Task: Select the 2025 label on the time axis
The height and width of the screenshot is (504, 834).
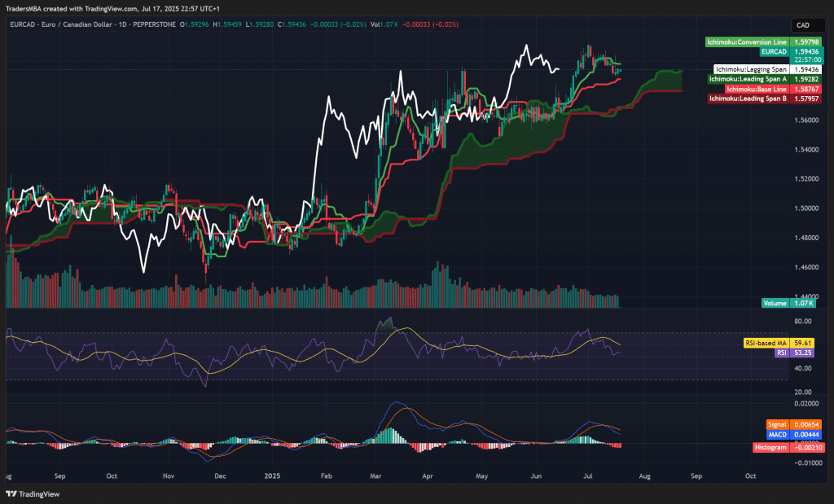Action: point(271,476)
